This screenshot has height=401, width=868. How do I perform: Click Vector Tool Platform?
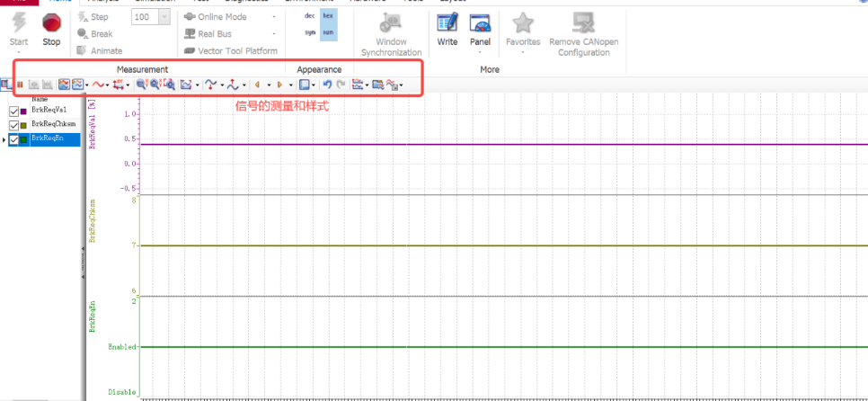(x=231, y=51)
